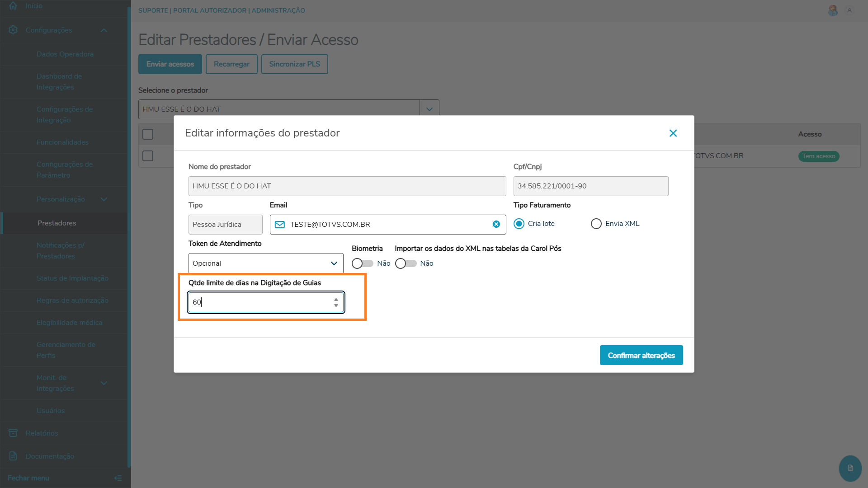Toggle Importar dados do XML Carol Pós
This screenshot has height=488, width=868.
coord(406,263)
